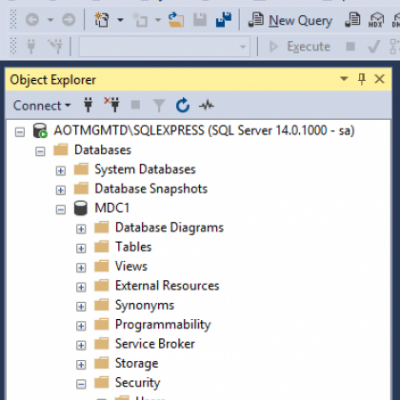Expand the Programmability node
Image resolution: width=400 pixels, height=400 pixels.
click(81, 326)
